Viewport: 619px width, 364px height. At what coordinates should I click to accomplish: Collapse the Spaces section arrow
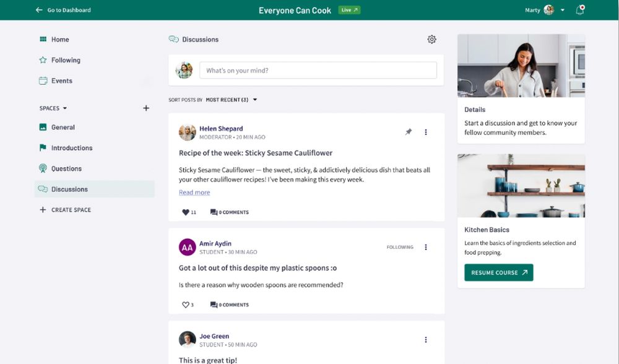click(65, 108)
